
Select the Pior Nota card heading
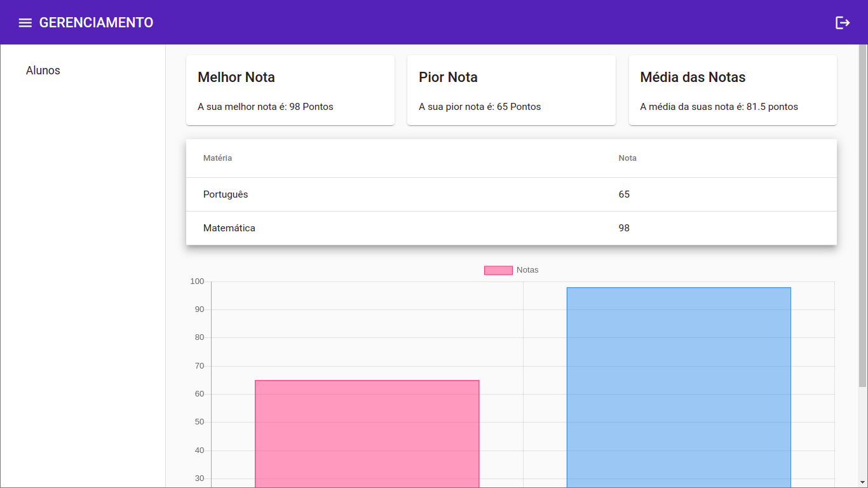[x=448, y=78]
